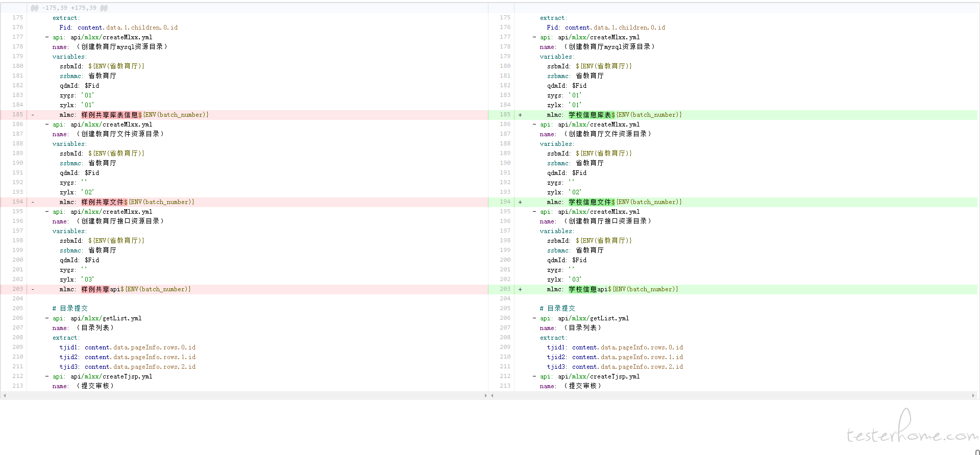Select line number 185 in the left pane
Screen dimensions: 980x455
click(18, 115)
